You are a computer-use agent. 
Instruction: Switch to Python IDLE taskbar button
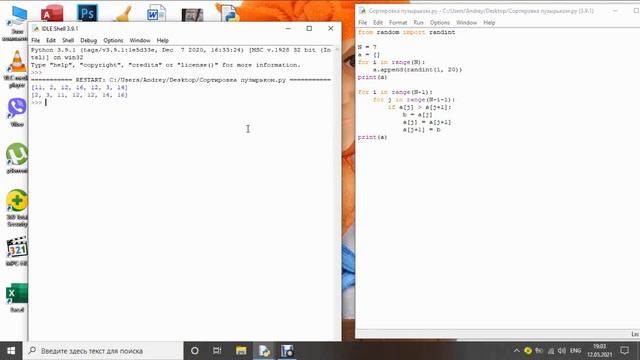[264, 351]
